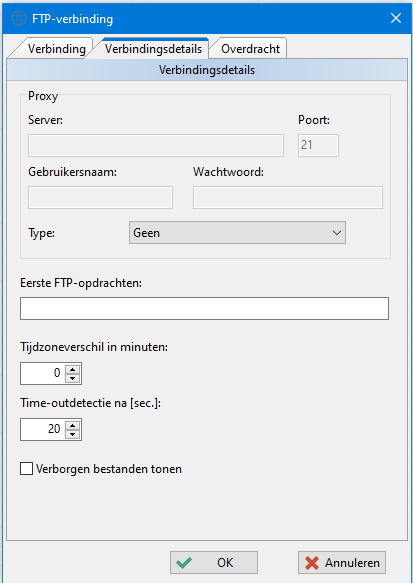The width and height of the screenshot is (413, 583).
Task: Enable Verborgen bestanden tonen checkbox
Action: [26, 468]
